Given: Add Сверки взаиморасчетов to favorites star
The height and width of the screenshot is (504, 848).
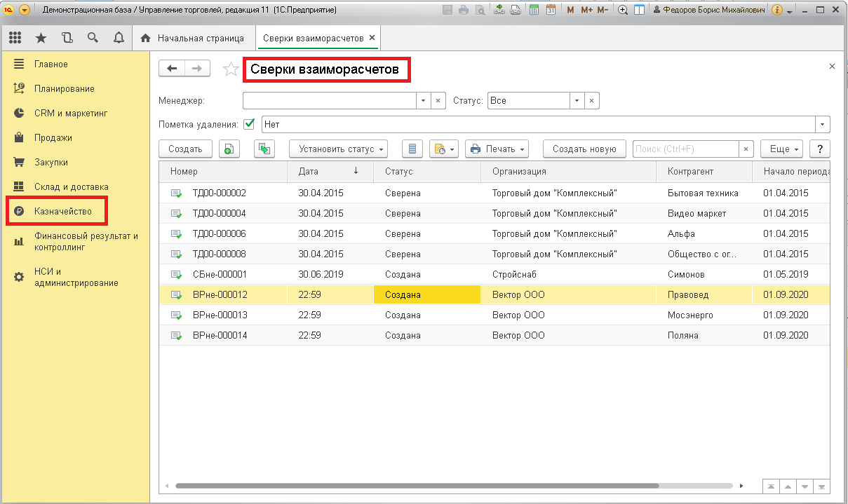Looking at the screenshot, I should 230,69.
